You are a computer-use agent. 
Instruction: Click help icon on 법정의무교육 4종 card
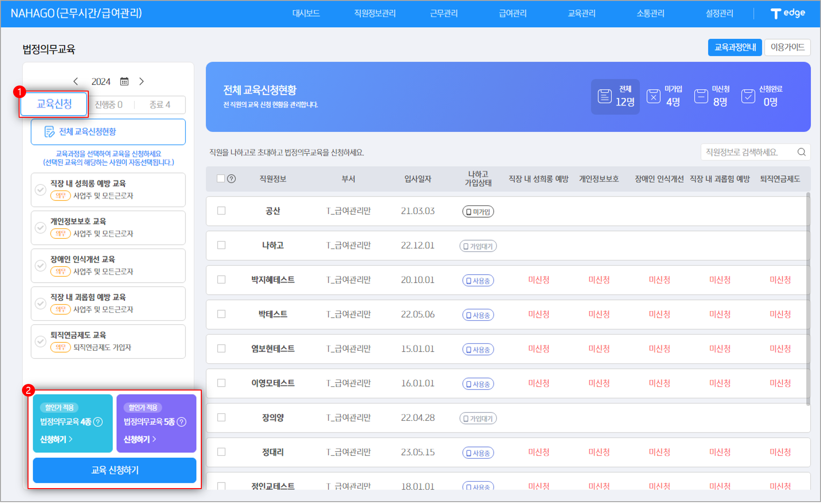click(98, 422)
